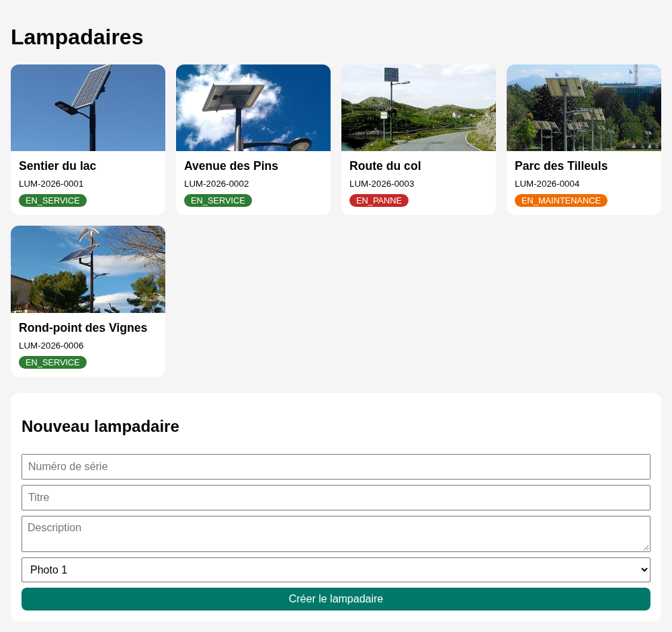
Task: Select serial number LUM-2026-0003
Action: coord(382,184)
